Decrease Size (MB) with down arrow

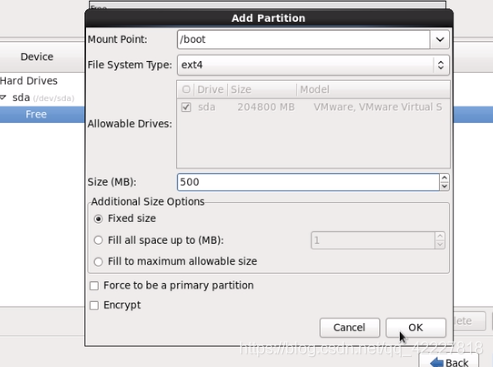click(444, 186)
